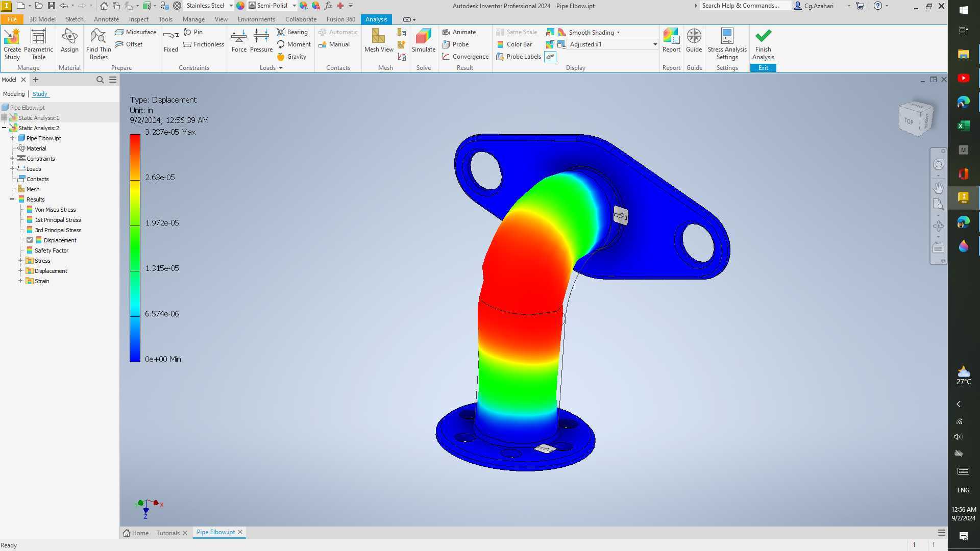Expand the Strain results folder

[20, 281]
